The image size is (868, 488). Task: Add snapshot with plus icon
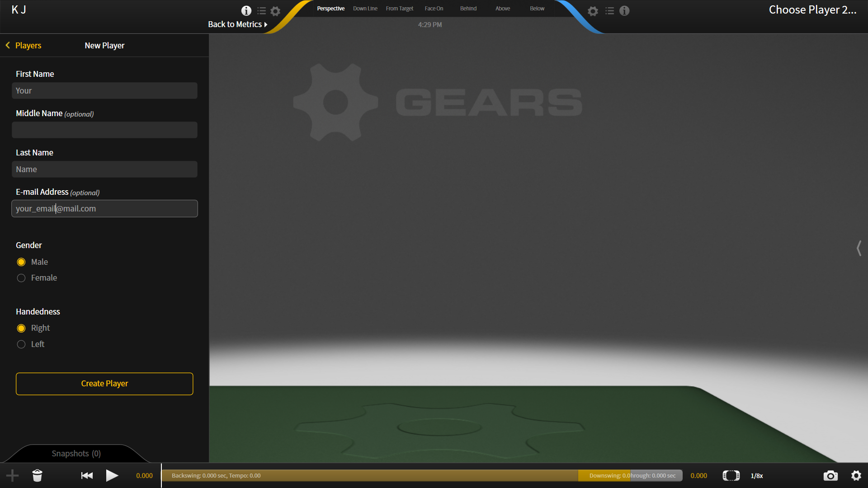pyautogui.click(x=13, y=475)
